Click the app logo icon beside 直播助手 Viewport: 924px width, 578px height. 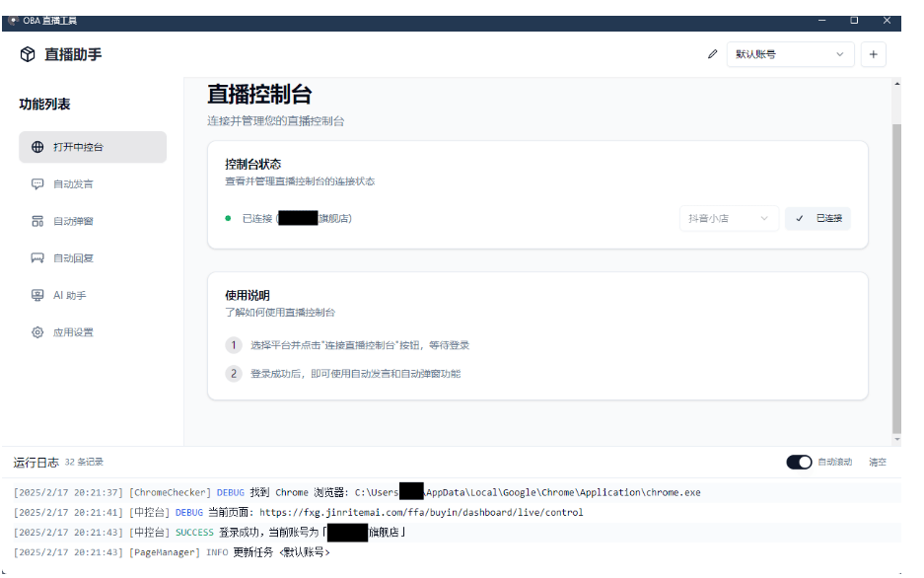coord(28,54)
